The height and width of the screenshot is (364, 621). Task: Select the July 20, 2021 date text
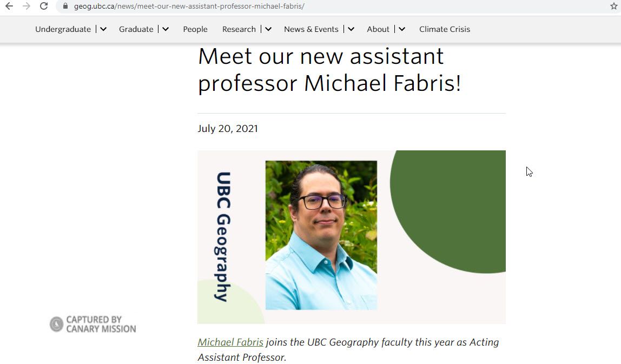click(x=228, y=129)
